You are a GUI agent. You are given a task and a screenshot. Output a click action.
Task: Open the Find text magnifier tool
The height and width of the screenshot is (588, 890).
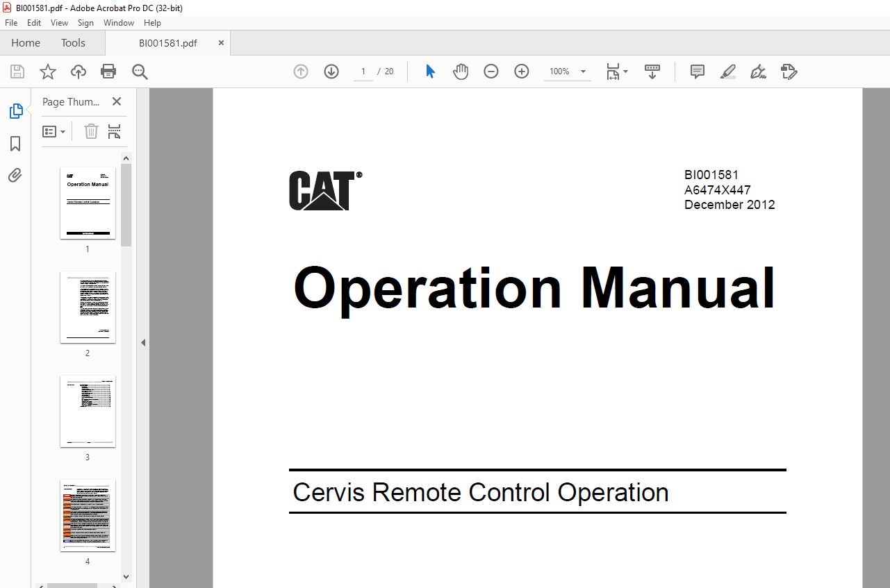(x=140, y=72)
